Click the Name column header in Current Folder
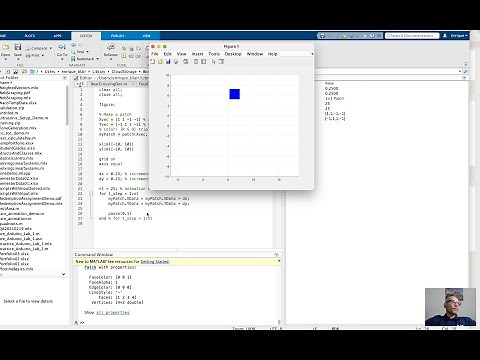Image resolution: width=480 pixels, height=360 pixels. click(x=6, y=83)
